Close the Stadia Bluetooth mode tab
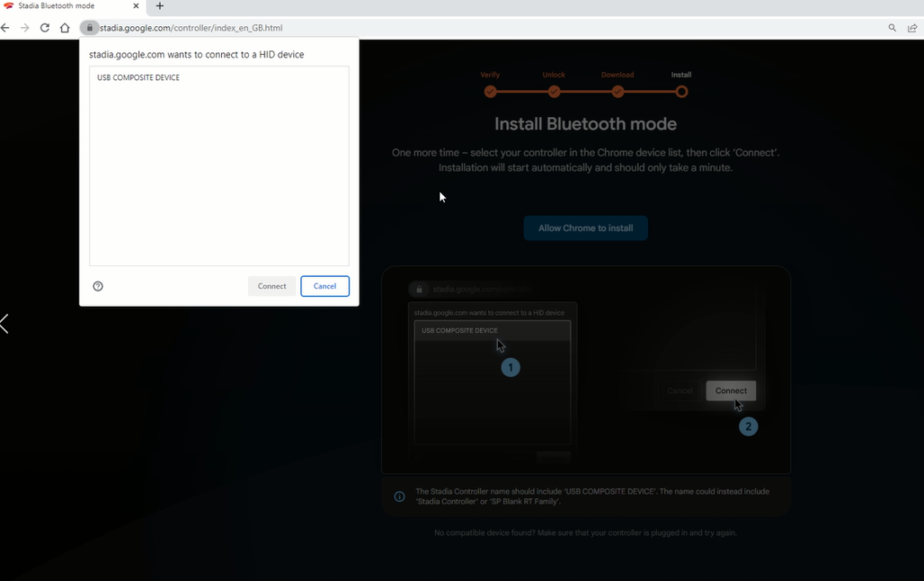 point(137,6)
